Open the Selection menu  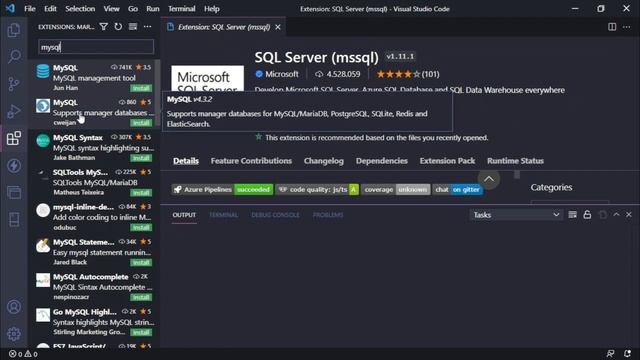click(x=80, y=9)
